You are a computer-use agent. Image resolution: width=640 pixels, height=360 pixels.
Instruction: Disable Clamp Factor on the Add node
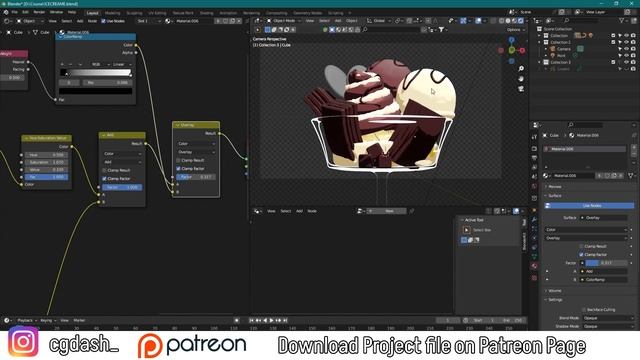[104, 179]
